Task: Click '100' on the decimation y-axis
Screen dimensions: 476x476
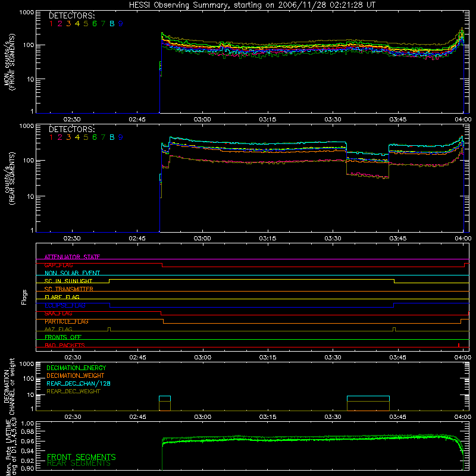Action: pyautogui.click(x=29, y=378)
